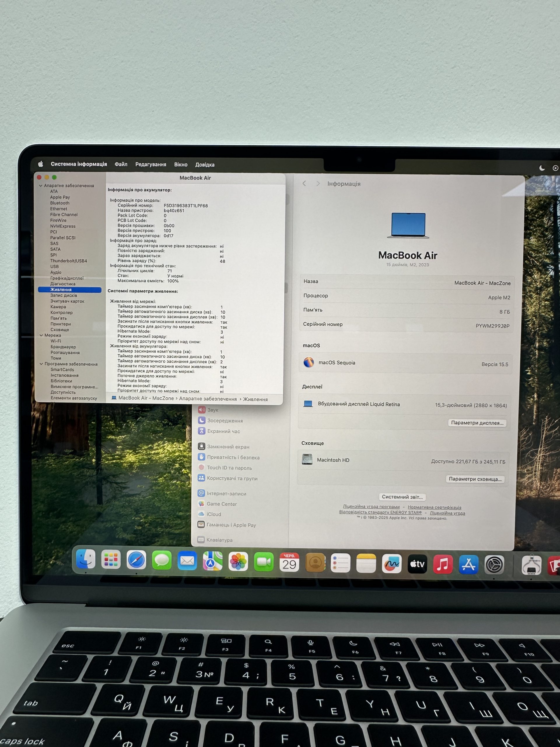The width and height of the screenshot is (560, 747).
Task: Open System Information icon in the Dock
Action: [x=532, y=565]
